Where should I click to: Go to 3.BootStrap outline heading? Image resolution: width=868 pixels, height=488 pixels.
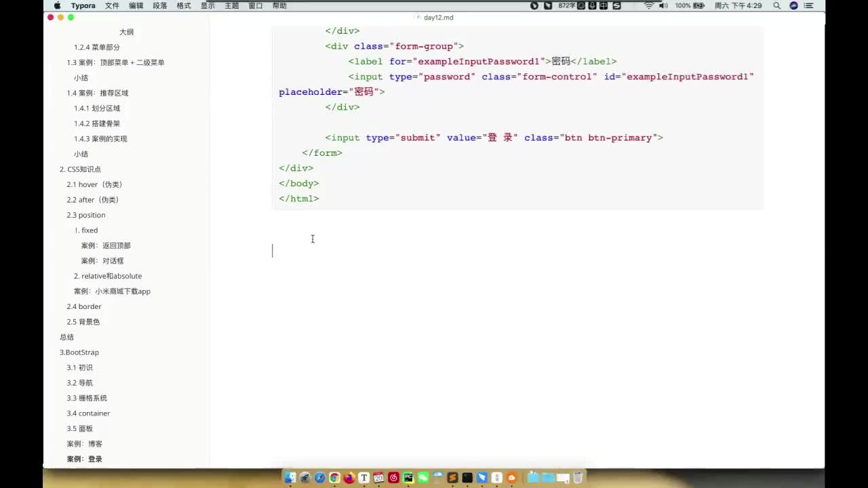(79, 352)
